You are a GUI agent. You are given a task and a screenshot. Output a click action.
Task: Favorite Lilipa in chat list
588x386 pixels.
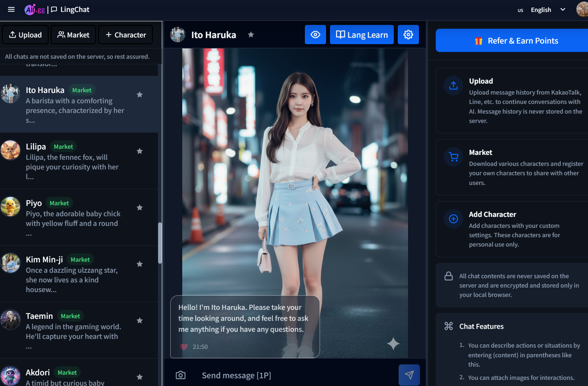[140, 151]
